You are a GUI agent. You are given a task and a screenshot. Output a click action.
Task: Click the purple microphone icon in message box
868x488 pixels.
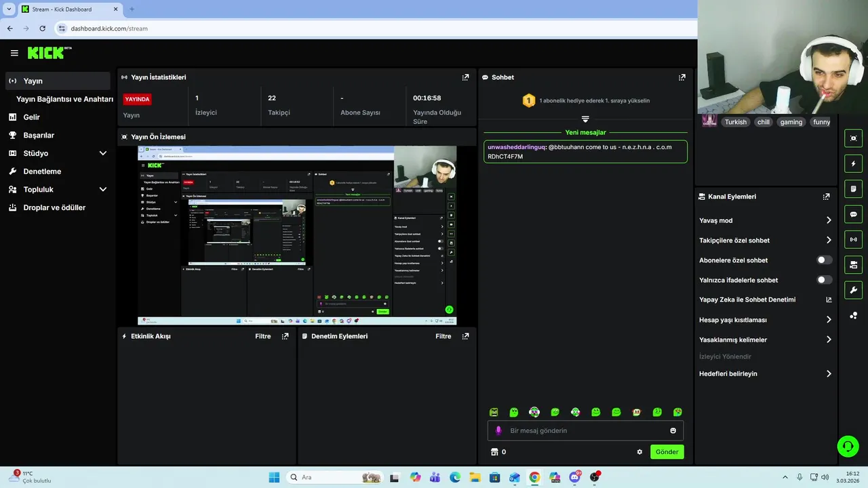click(498, 430)
